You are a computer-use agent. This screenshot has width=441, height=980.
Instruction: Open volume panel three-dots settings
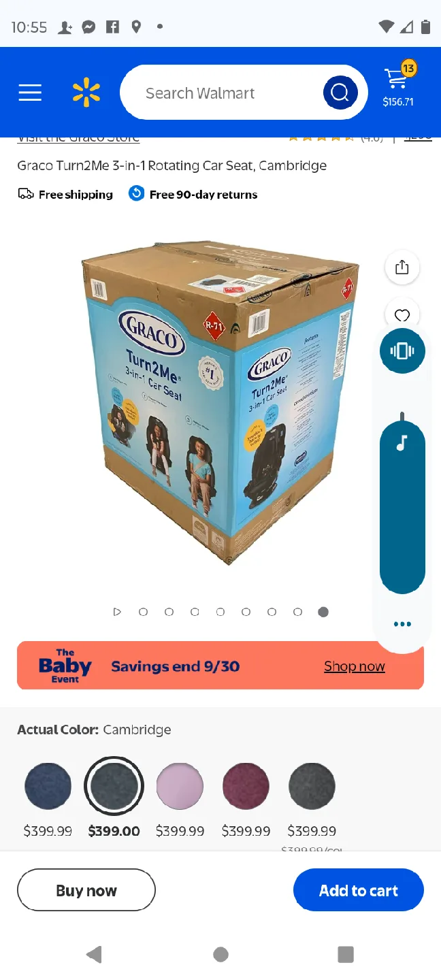coord(402,624)
